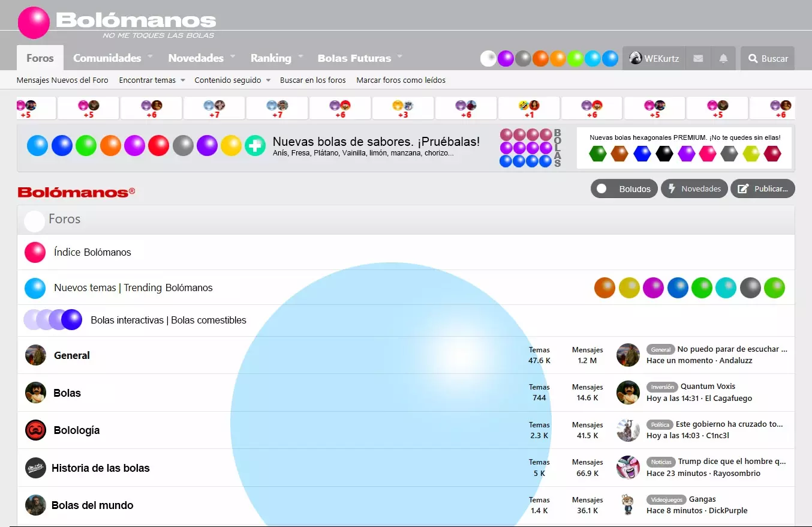Click the Novedades button with lightning icon
812x527 pixels.
[x=694, y=188]
